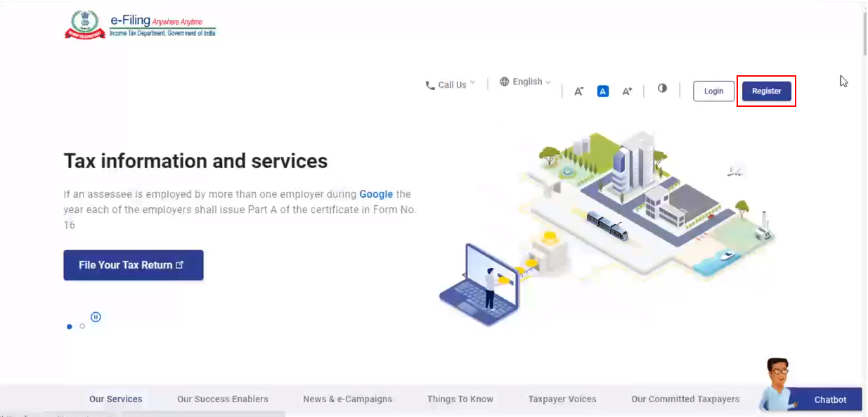Toggle high contrast mode
Viewport: 868px width, 417px height.
pyautogui.click(x=662, y=89)
